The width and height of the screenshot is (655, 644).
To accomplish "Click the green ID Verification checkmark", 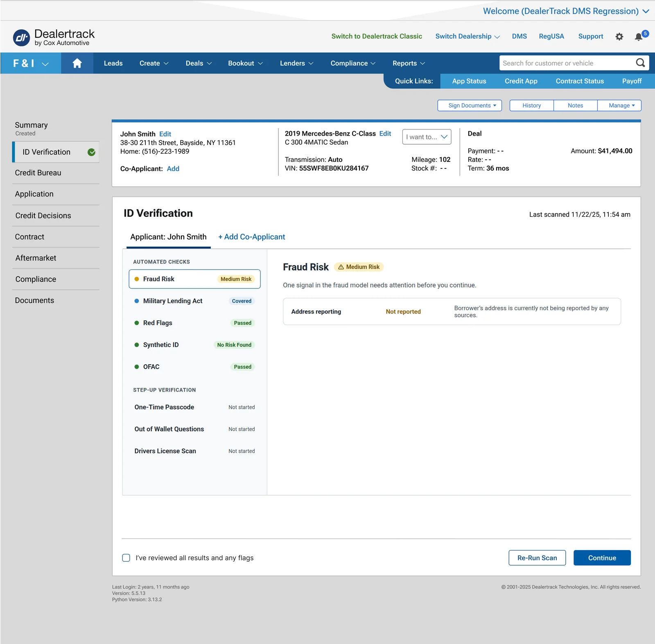I will coord(92,152).
